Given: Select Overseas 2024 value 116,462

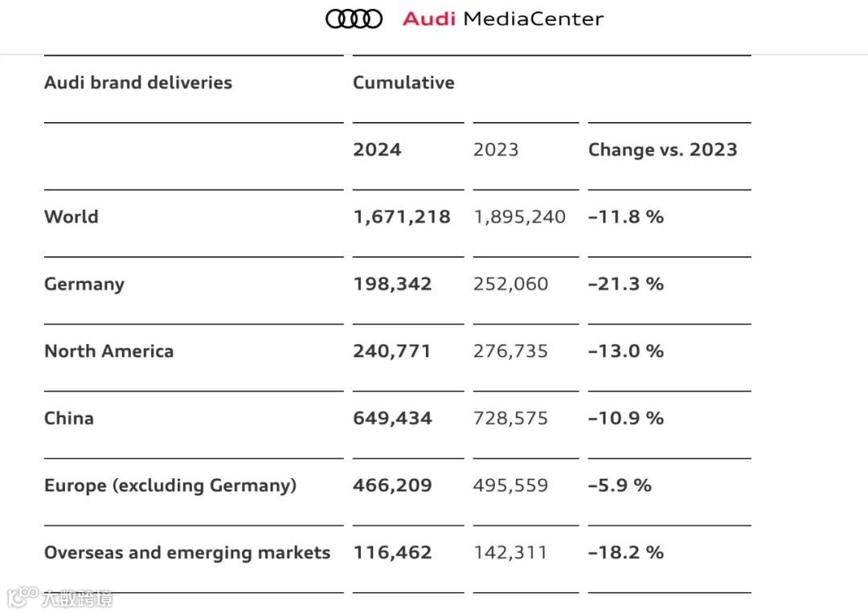Looking at the screenshot, I should 392,553.
